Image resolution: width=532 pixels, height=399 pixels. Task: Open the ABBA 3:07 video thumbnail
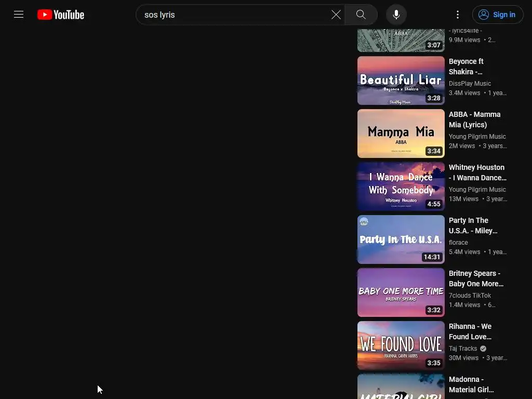(401, 40)
